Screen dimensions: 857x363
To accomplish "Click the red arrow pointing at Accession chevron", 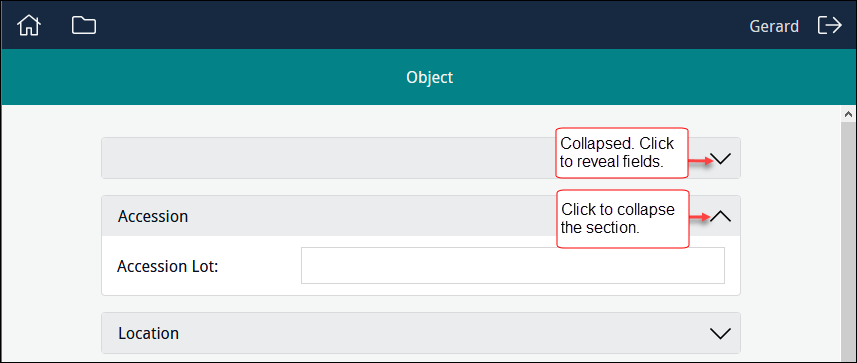I will click(700, 218).
